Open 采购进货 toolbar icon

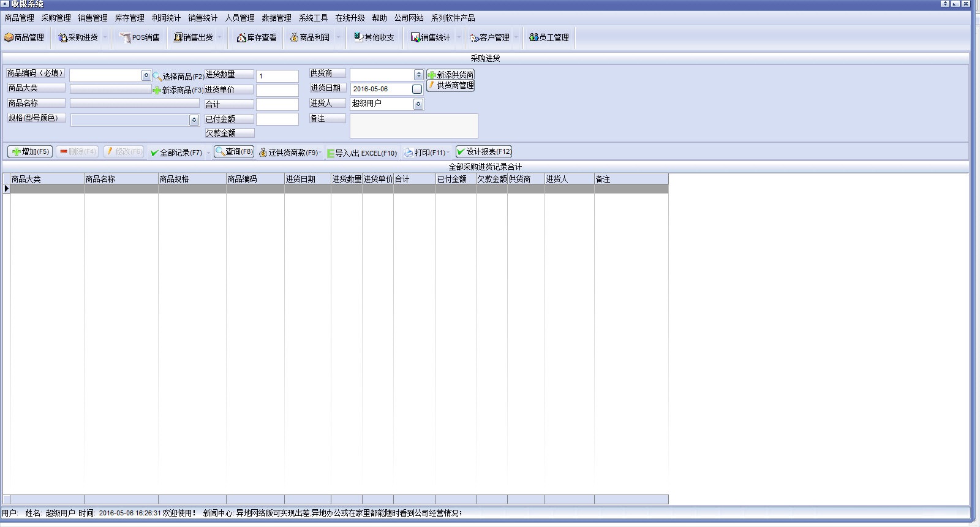coord(78,37)
